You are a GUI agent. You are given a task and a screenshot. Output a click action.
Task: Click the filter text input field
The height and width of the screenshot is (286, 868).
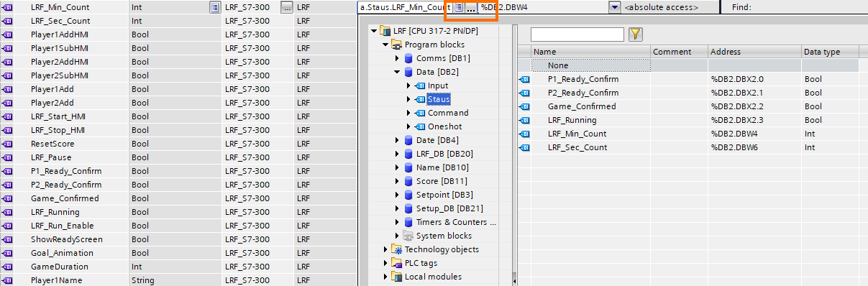pos(577,34)
